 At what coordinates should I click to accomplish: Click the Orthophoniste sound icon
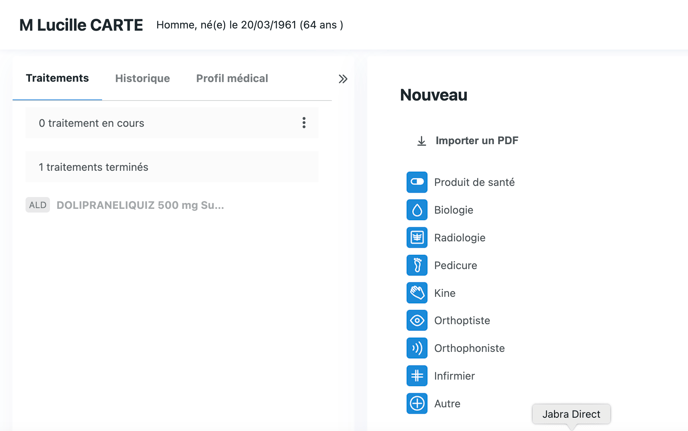[417, 348]
